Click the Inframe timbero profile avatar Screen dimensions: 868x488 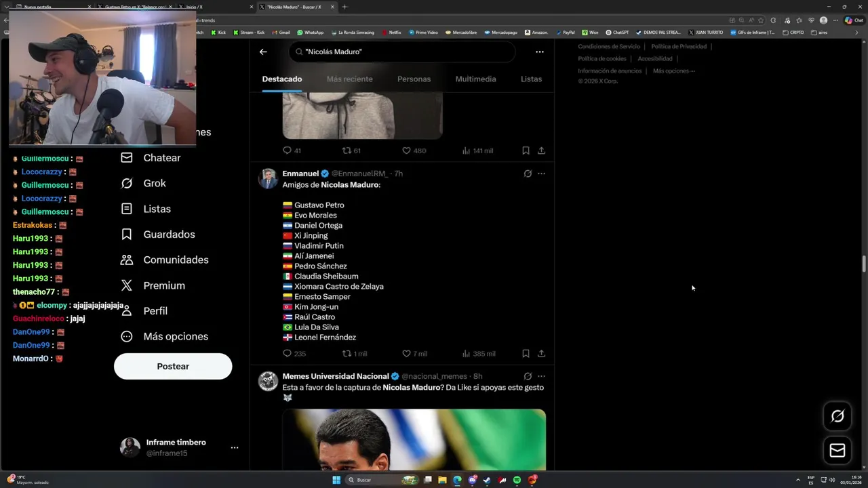pos(130,447)
